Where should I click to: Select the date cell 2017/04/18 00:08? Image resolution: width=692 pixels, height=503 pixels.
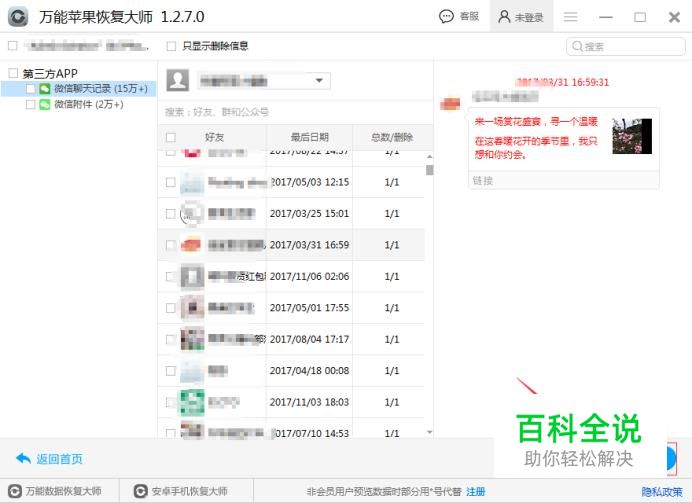309,371
